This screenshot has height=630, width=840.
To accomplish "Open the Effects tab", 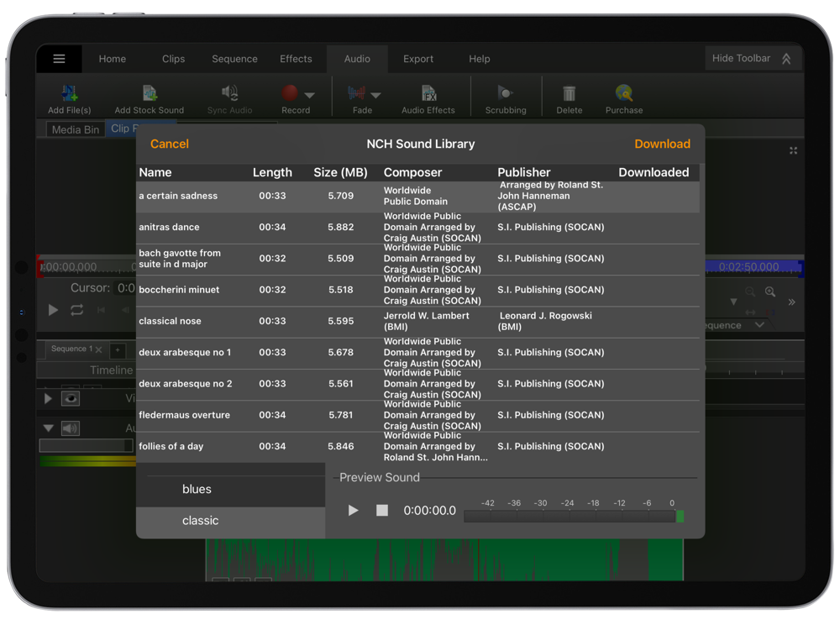I will click(296, 59).
